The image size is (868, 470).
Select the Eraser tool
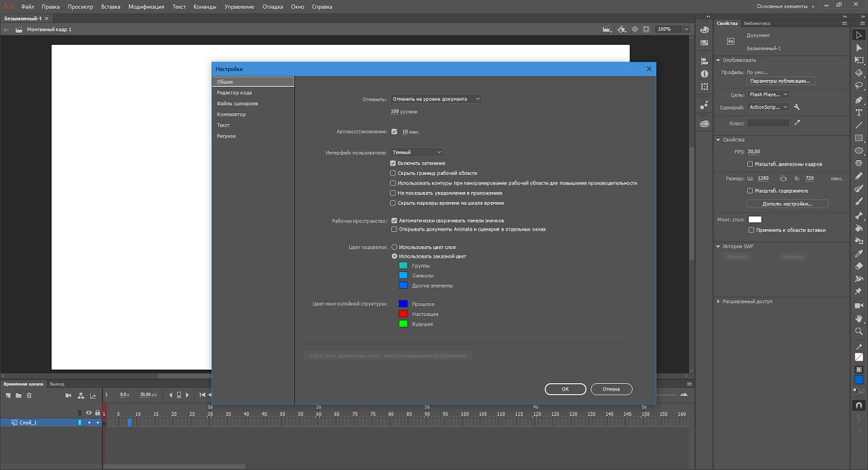click(x=859, y=266)
